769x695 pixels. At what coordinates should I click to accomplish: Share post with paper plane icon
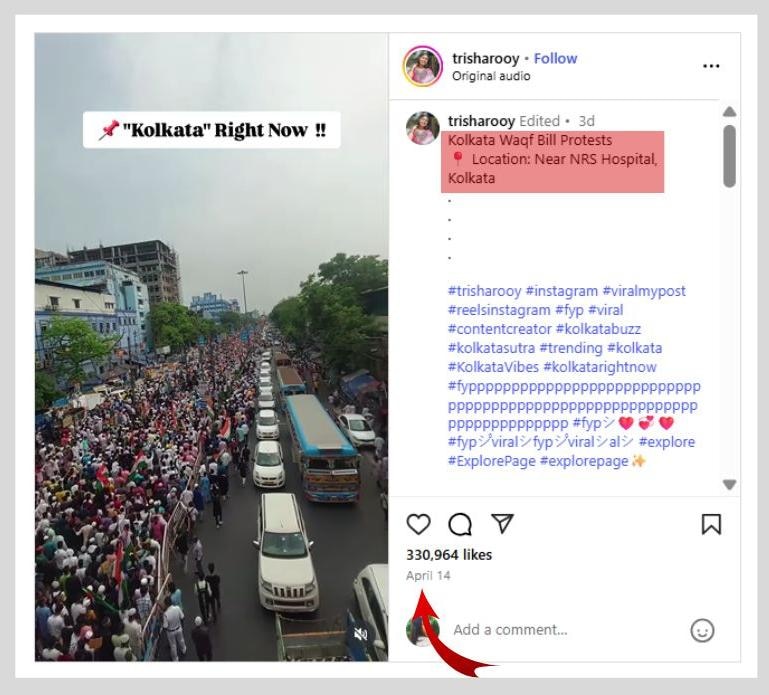pyautogui.click(x=502, y=523)
